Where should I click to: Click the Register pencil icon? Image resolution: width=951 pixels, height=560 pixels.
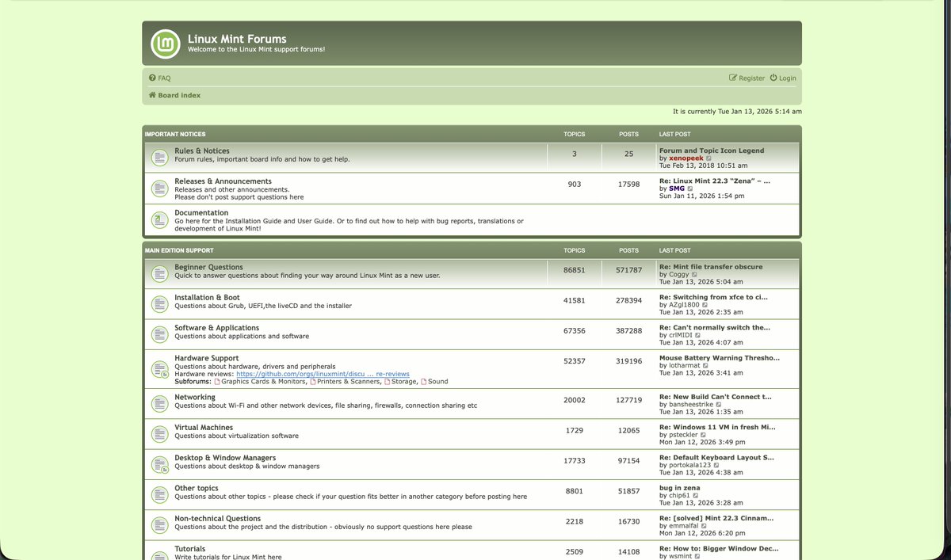pyautogui.click(x=733, y=78)
